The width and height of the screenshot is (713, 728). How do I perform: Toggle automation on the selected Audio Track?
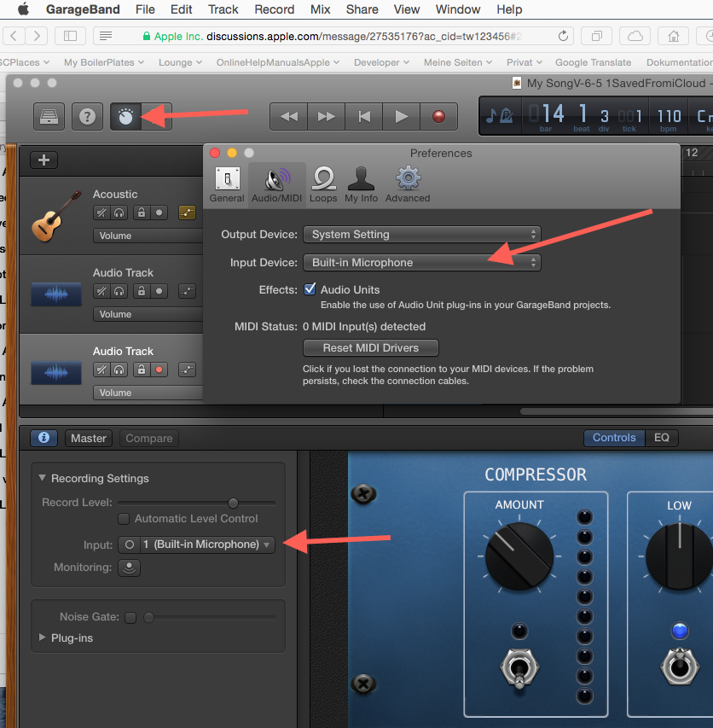(x=188, y=370)
